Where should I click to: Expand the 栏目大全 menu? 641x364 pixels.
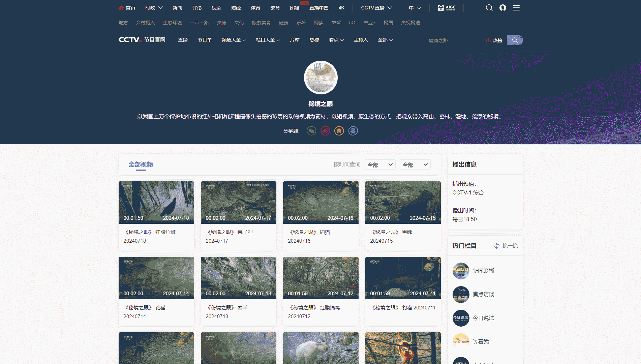[268, 40]
